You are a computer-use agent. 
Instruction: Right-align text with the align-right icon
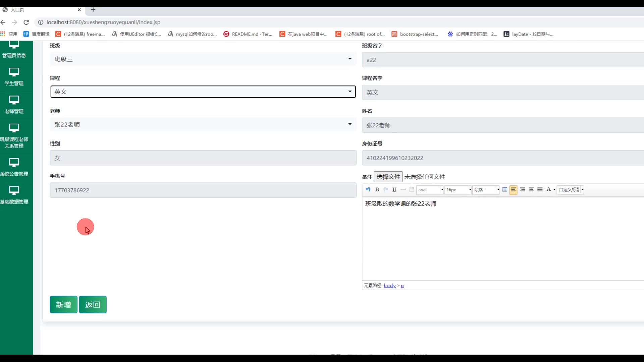point(523,189)
